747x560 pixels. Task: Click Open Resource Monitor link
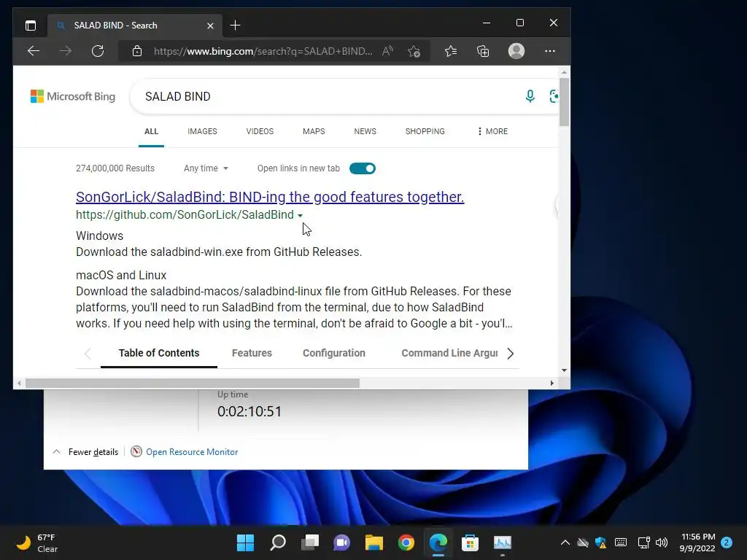coord(192,452)
